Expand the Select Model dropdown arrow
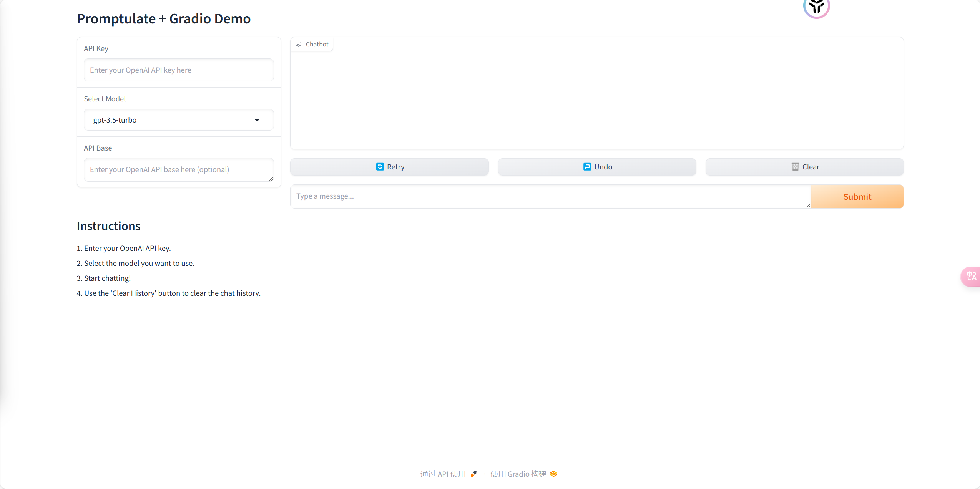This screenshot has width=980, height=489. 257,120
